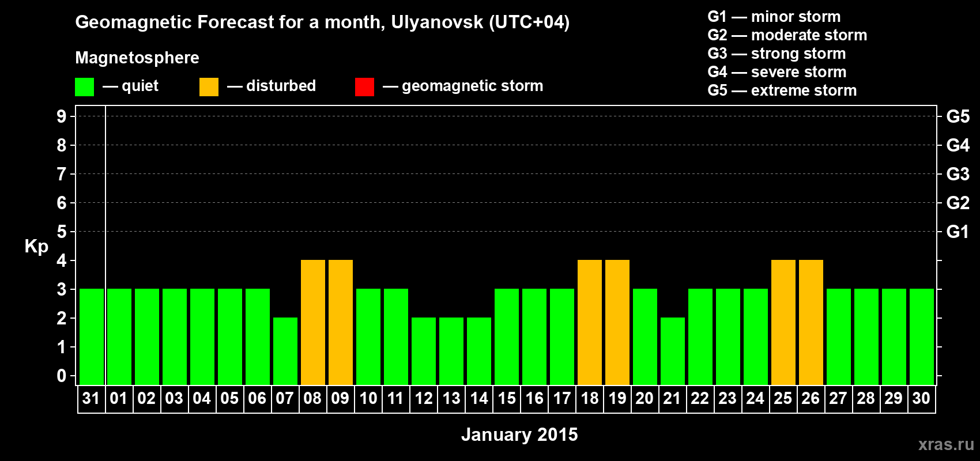The width and height of the screenshot is (980, 461).
Task: Click the green quiet legend swatch
Action: [x=84, y=87]
